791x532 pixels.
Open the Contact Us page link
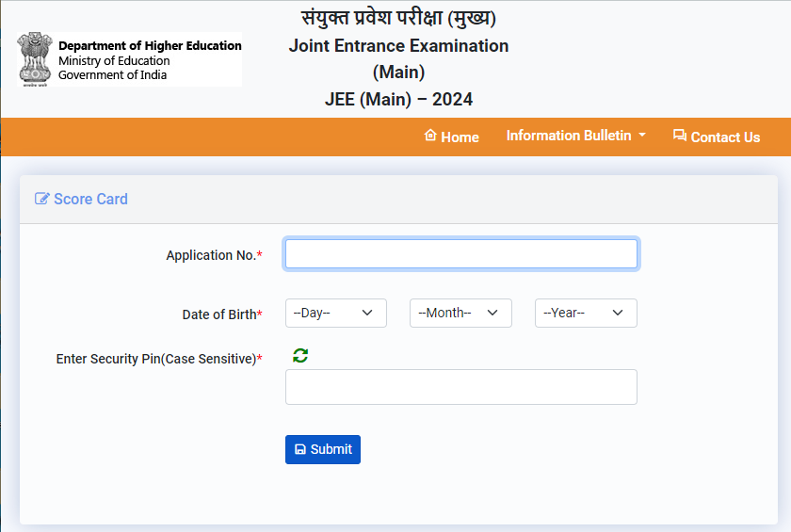point(725,137)
